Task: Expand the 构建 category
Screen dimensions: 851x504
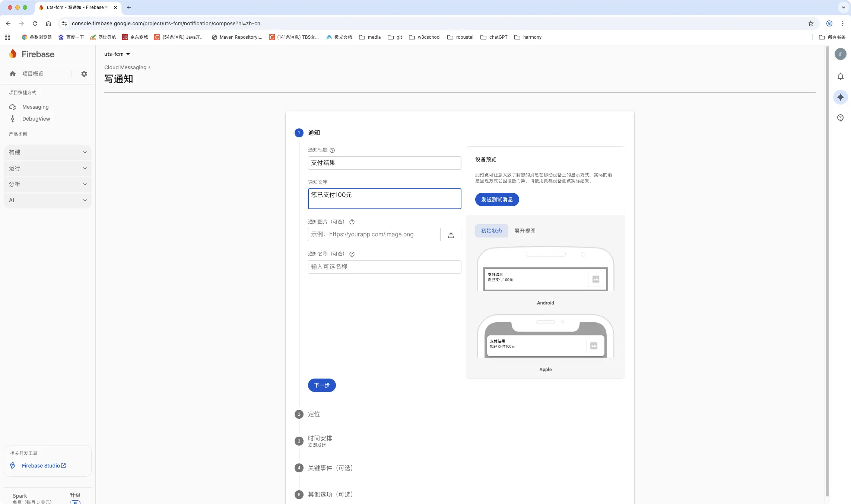Action: click(48, 152)
